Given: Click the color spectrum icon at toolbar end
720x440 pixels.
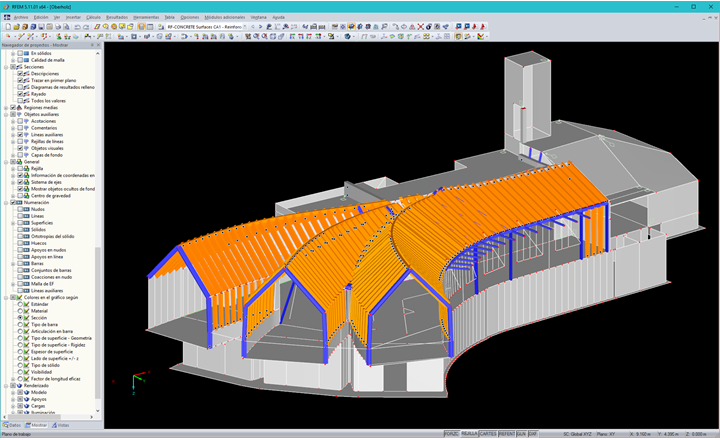Looking at the screenshot, I should 481,36.
